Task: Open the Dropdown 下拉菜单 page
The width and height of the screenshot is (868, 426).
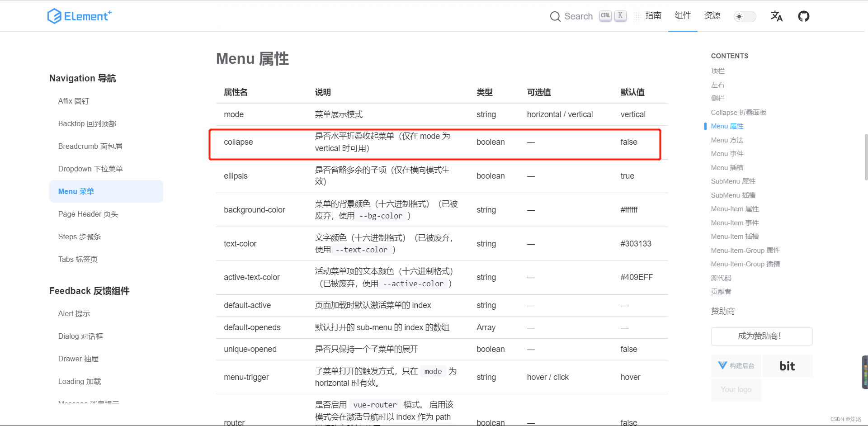Action: point(90,169)
